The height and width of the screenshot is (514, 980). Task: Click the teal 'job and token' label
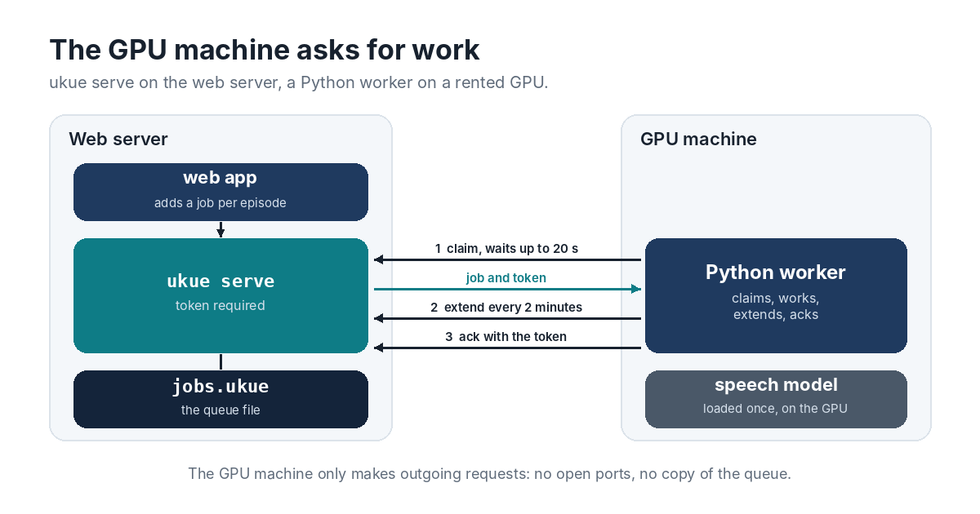click(x=506, y=278)
